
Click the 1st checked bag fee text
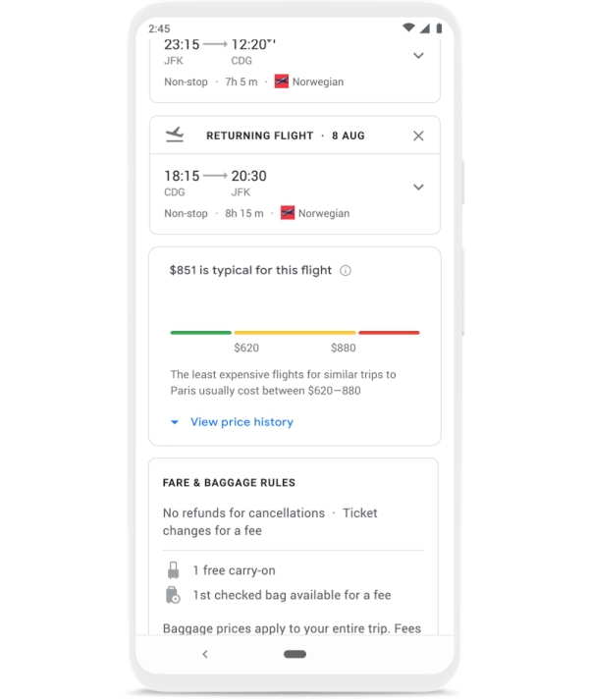click(x=292, y=595)
